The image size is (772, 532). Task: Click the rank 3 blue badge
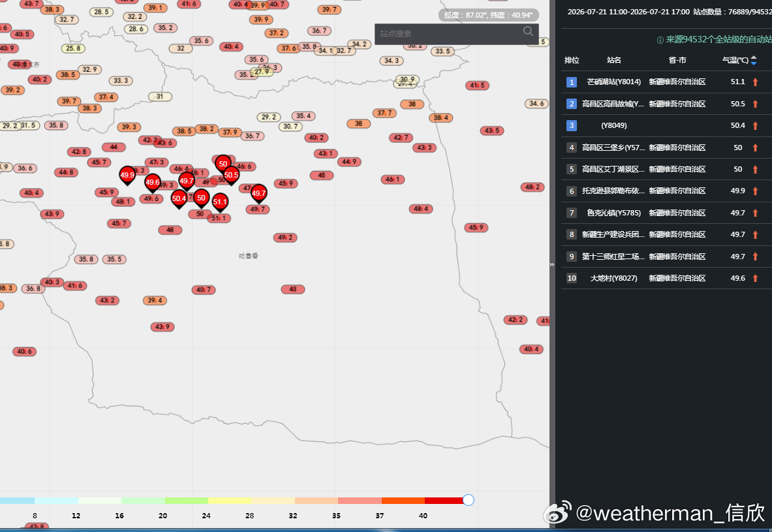pyautogui.click(x=571, y=125)
